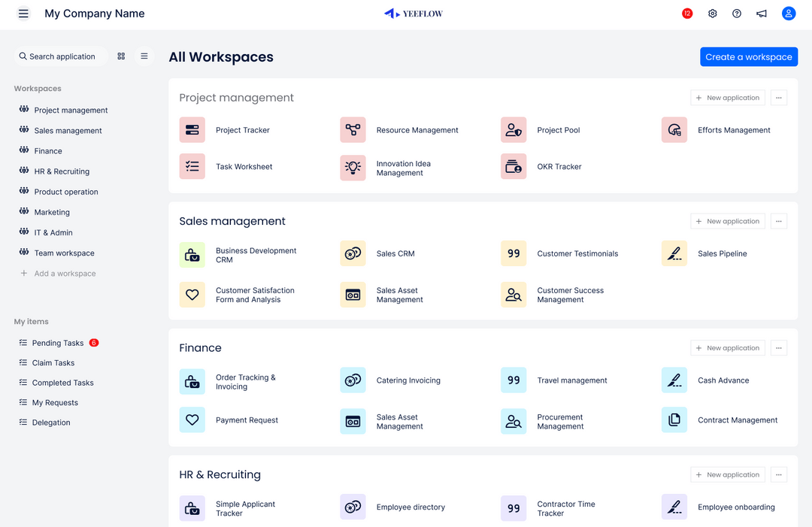The height and width of the screenshot is (527, 812).
Task: Open the Employee directory application
Action: click(411, 507)
